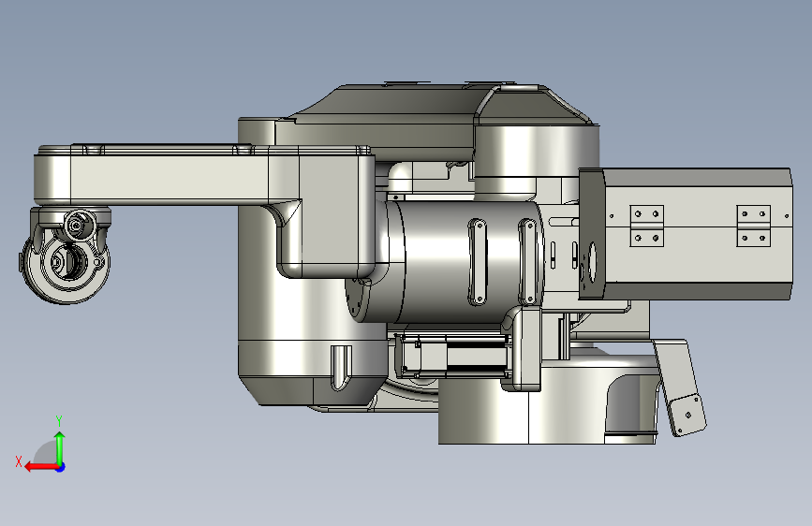The height and width of the screenshot is (526, 812).
Task: Click the red X axis arrow of the triad
Action: [x=40, y=467]
